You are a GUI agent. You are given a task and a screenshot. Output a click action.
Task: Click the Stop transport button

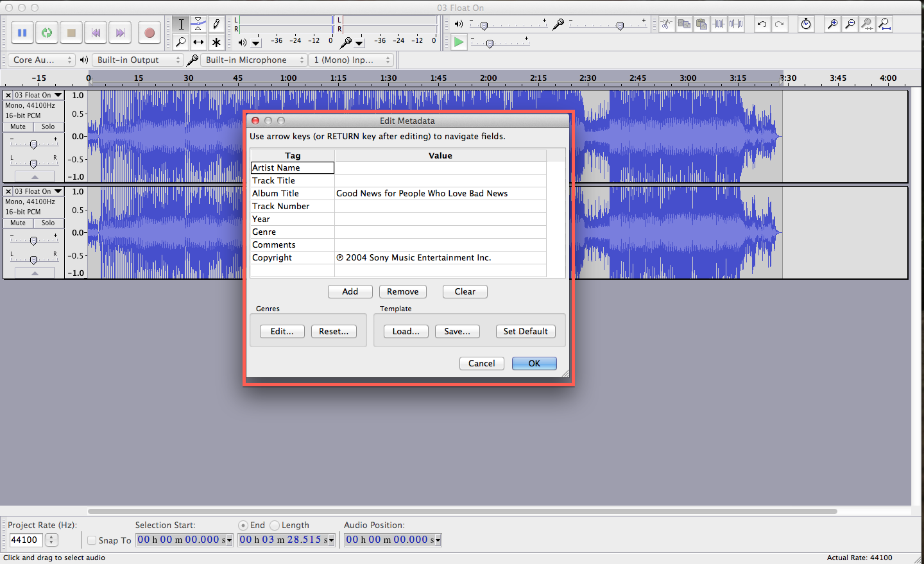point(71,33)
